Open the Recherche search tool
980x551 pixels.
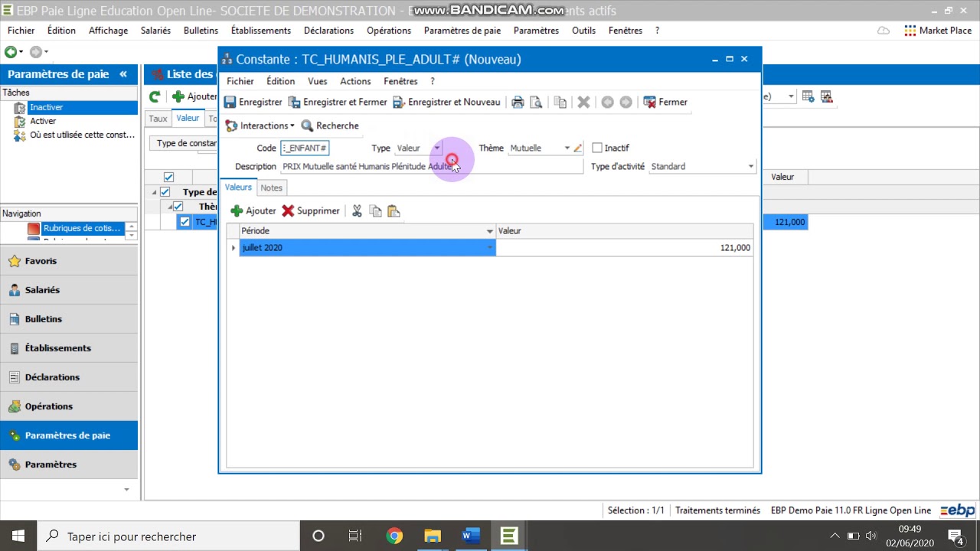[x=330, y=126]
